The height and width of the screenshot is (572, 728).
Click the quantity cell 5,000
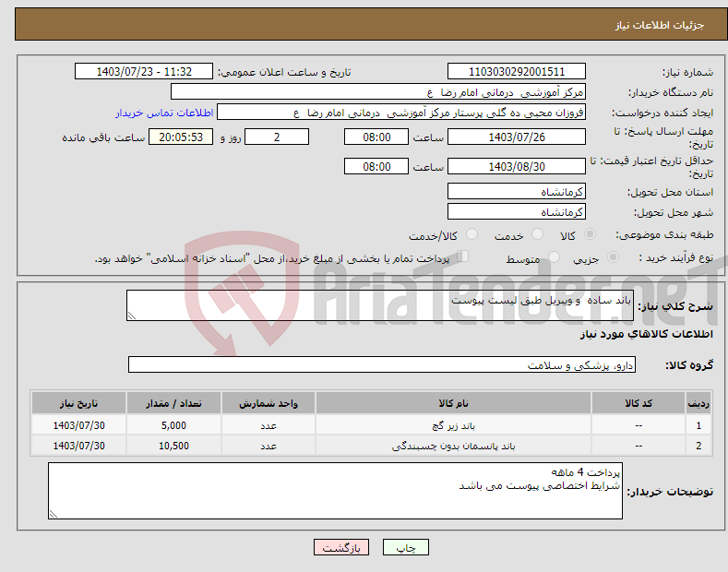173,425
